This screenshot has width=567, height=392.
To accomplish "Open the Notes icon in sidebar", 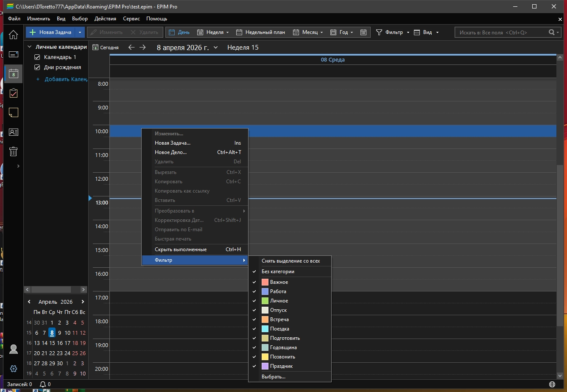I will point(14,112).
